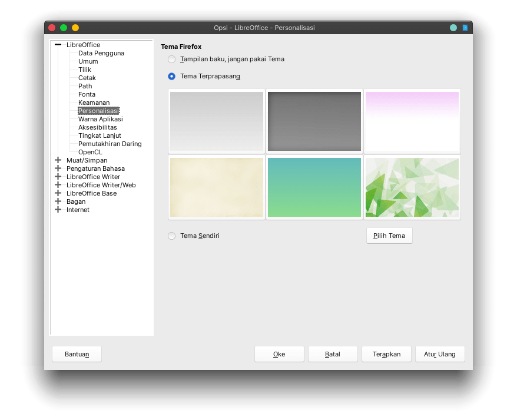This screenshot has width=517, height=420.
Task: Select the light gray theme thumbnail
Action: click(x=217, y=121)
